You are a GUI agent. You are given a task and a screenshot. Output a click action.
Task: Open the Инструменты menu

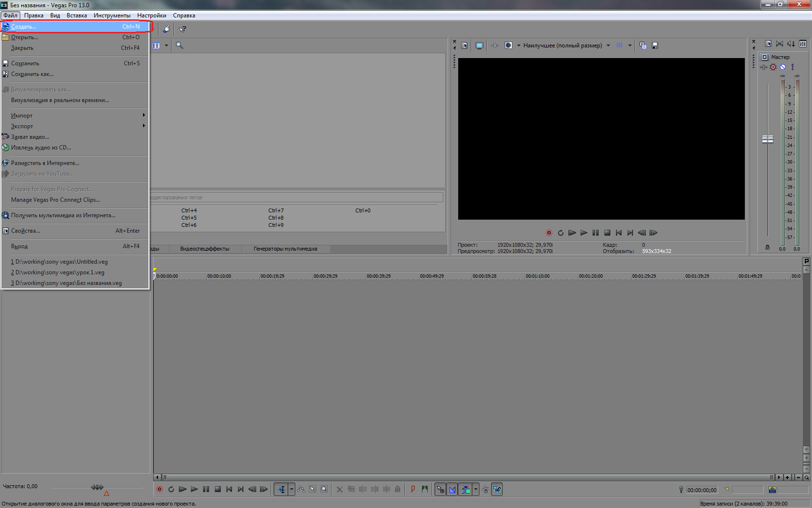(x=112, y=15)
